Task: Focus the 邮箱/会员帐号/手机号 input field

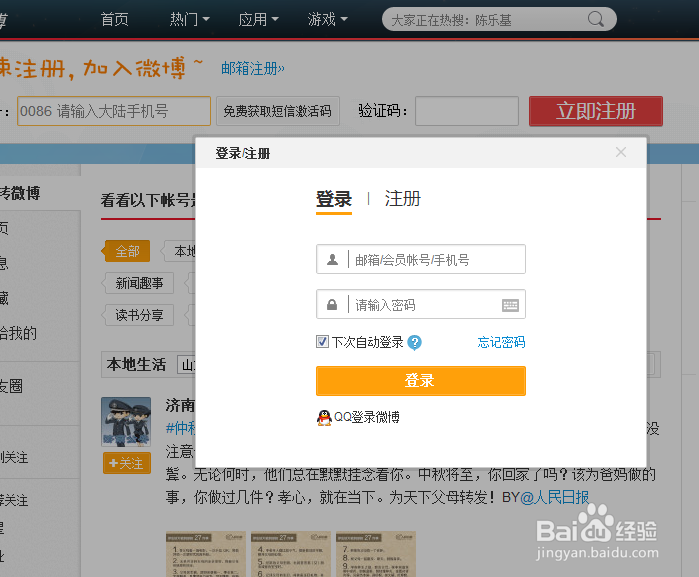Action: click(421, 259)
